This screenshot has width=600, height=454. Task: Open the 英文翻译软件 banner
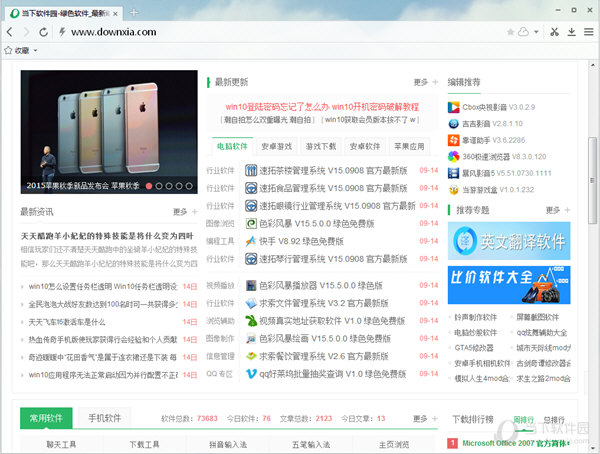[x=509, y=241]
